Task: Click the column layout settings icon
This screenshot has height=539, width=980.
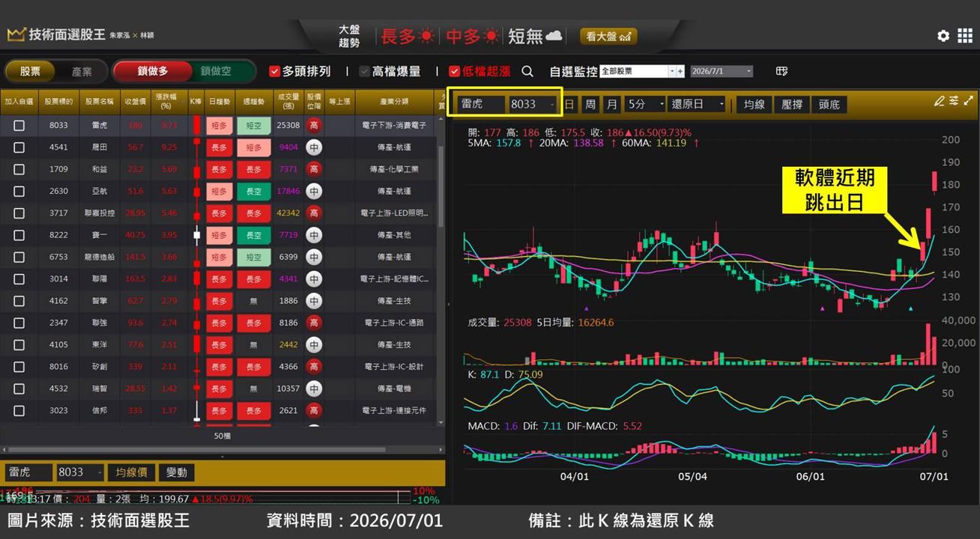Action: point(781,71)
